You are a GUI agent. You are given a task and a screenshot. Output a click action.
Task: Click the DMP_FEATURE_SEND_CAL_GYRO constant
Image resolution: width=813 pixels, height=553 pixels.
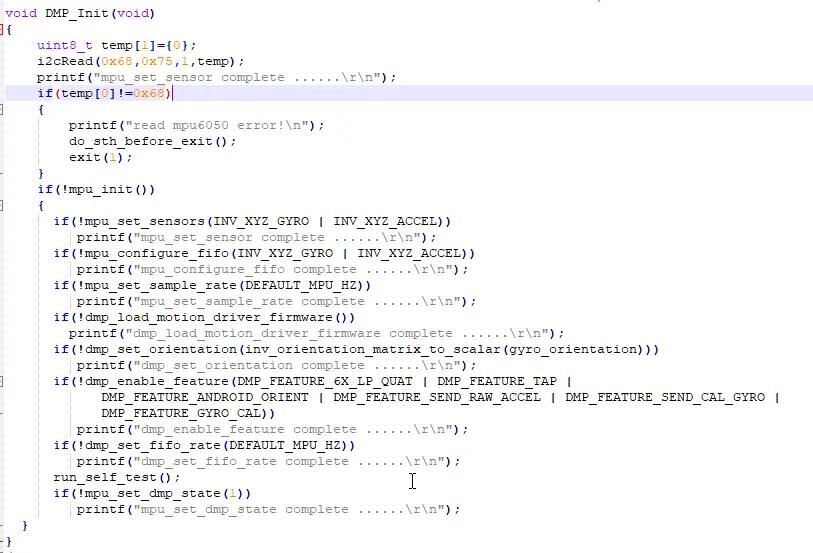pyautogui.click(x=665, y=398)
